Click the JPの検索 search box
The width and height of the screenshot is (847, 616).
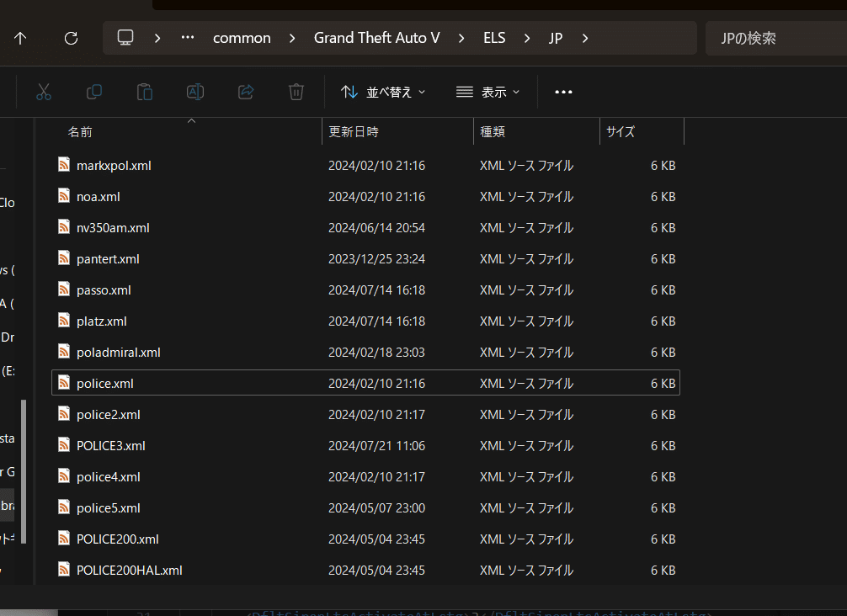776,39
